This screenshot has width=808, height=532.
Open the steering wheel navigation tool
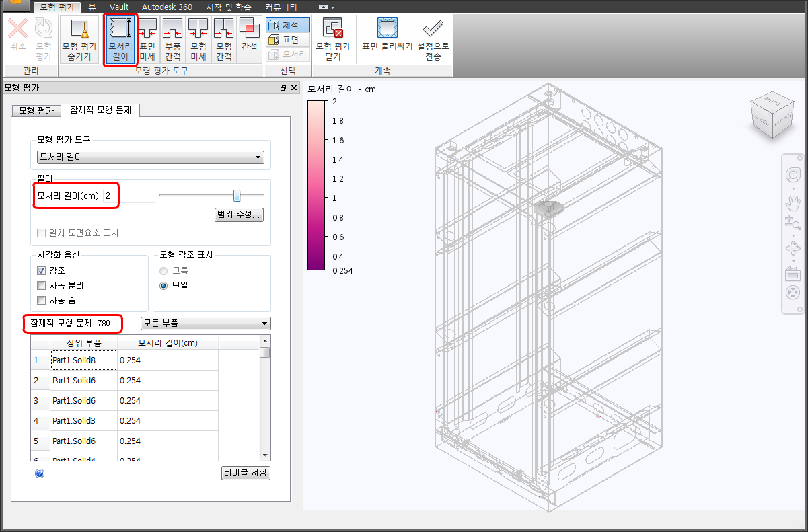pyautogui.click(x=793, y=176)
